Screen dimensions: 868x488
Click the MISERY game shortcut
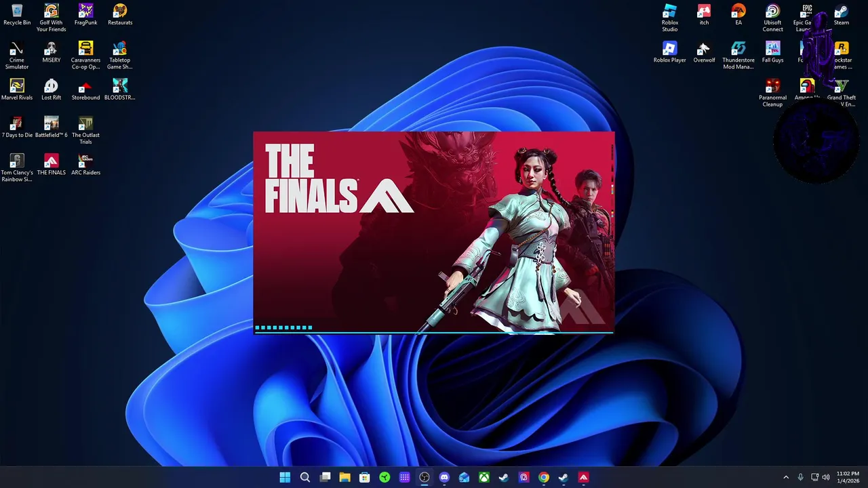pyautogui.click(x=51, y=52)
